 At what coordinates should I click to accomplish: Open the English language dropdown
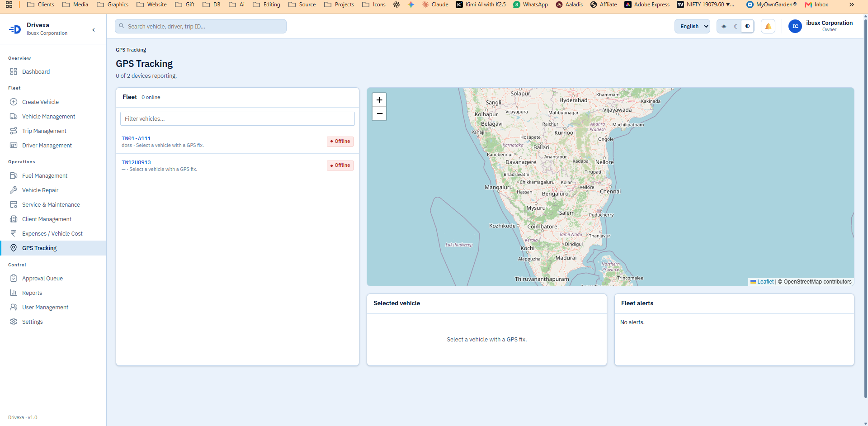coord(692,26)
